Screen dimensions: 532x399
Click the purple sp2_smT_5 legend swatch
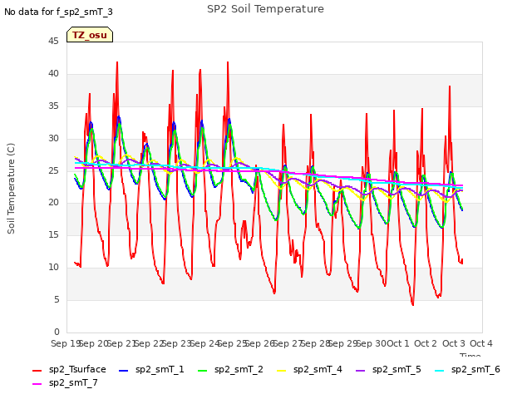coord(360,371)
